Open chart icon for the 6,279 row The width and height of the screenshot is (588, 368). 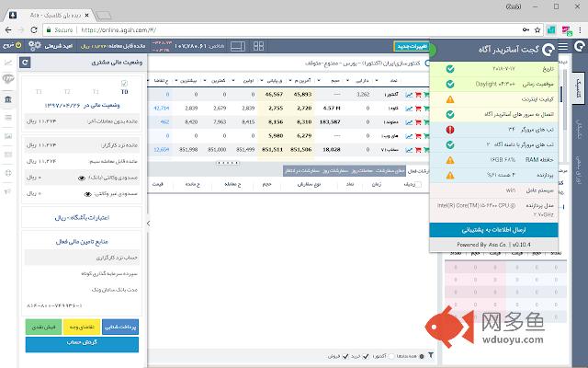(x=409, y=136)
